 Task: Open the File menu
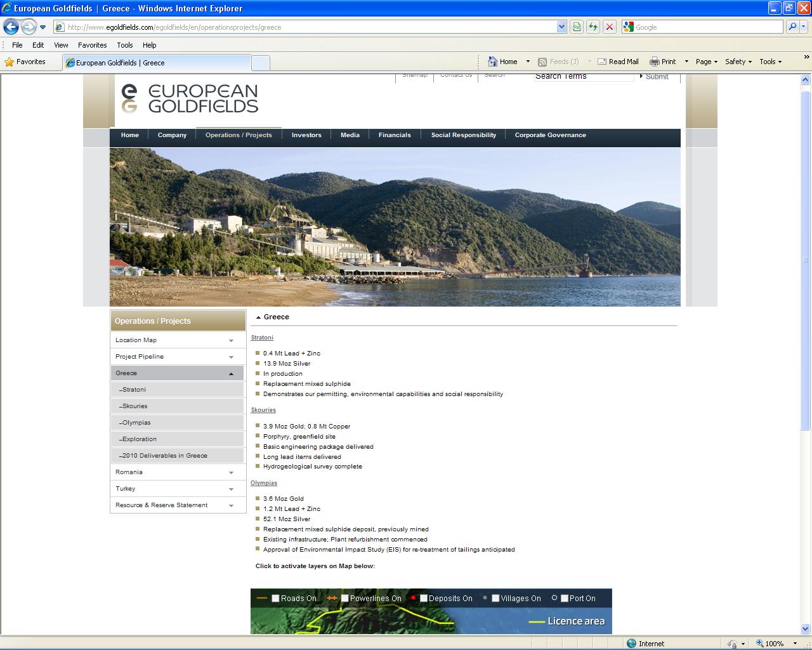(x=17, y=45)
